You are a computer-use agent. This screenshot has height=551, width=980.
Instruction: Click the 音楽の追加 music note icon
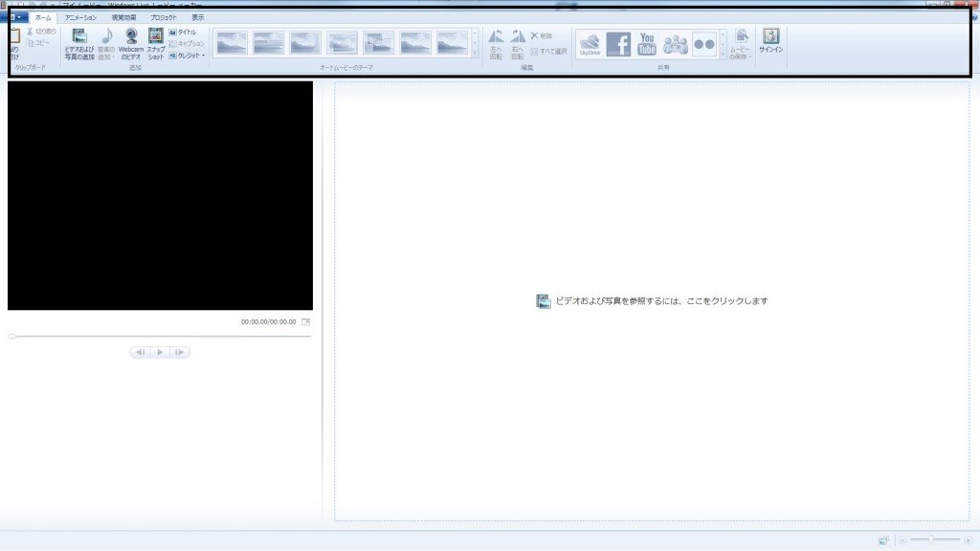pyautogui.click(x=107, y=36)
